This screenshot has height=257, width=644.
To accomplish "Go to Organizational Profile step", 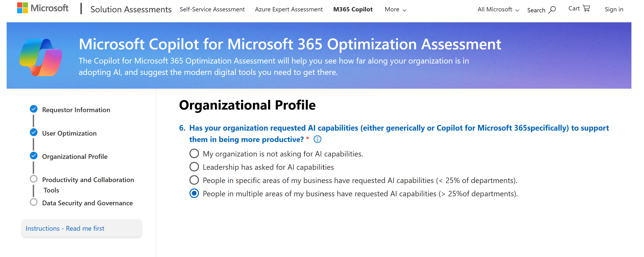I will coord(75,156).
